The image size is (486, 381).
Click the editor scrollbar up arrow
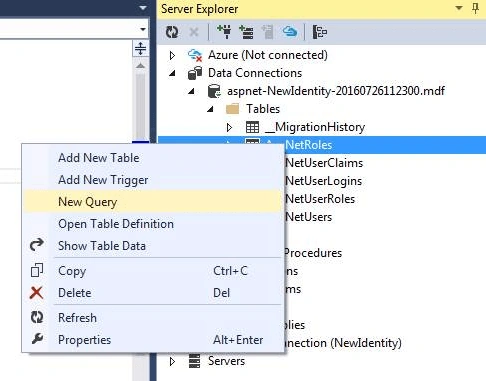[140, 66]
